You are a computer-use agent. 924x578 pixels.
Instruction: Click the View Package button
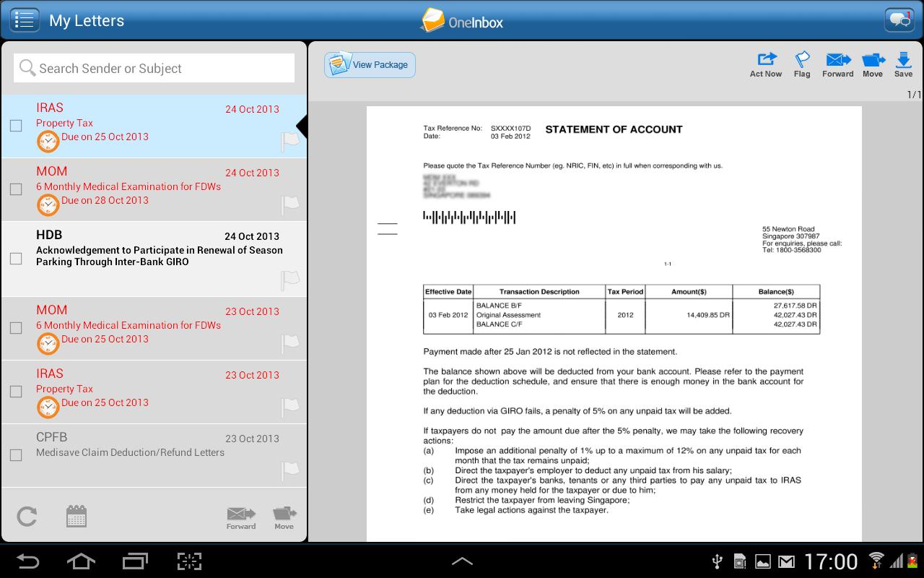point(370,64)
